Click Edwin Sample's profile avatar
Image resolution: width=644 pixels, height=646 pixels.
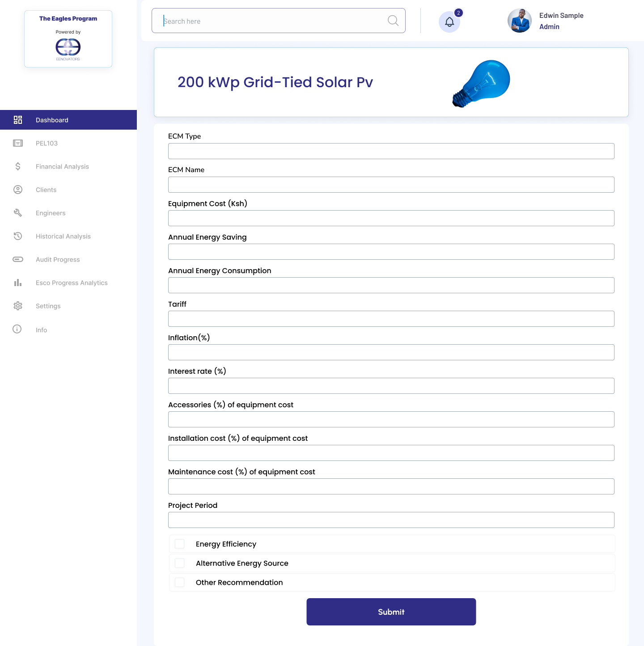[520, 21]
